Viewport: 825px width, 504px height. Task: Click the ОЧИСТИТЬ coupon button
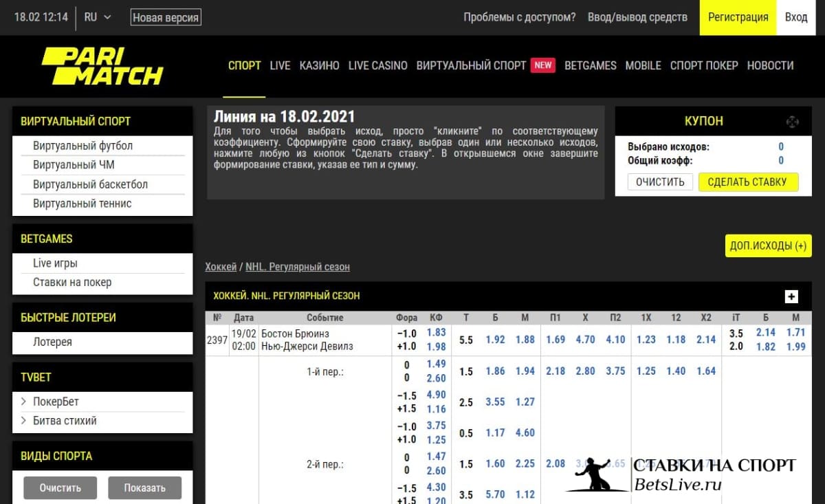(x=660, y=182)
